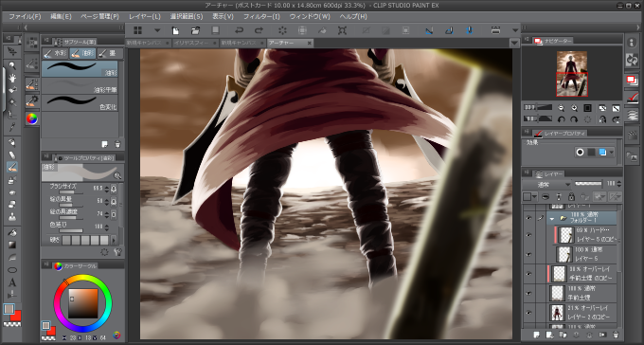Select the Gradient tool
This screenshot has width=644, height=345.
click(12, 245)
